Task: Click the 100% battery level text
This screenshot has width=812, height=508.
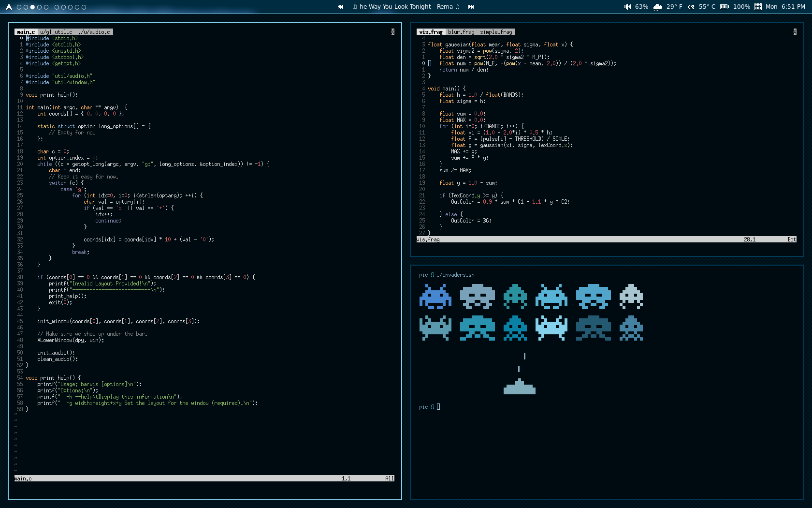Action: pyautogui.click(x=741, y=7)
